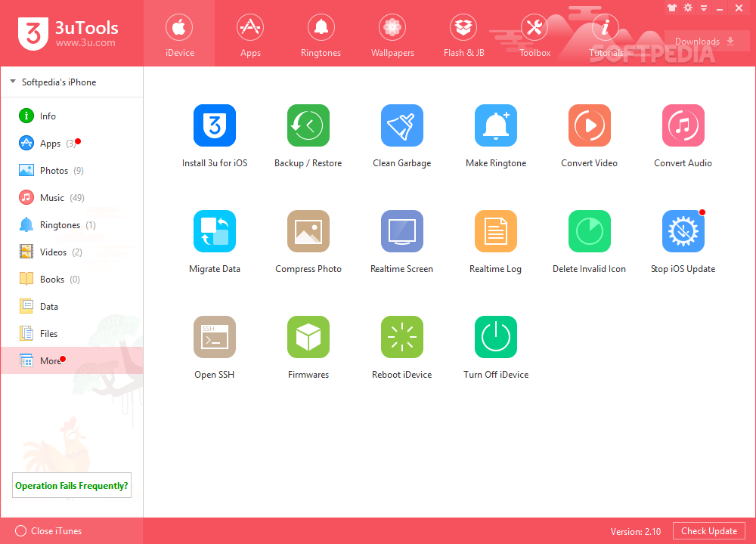
Task: Select Music (49) in sidebar
Action: click(x=72, y=197)
